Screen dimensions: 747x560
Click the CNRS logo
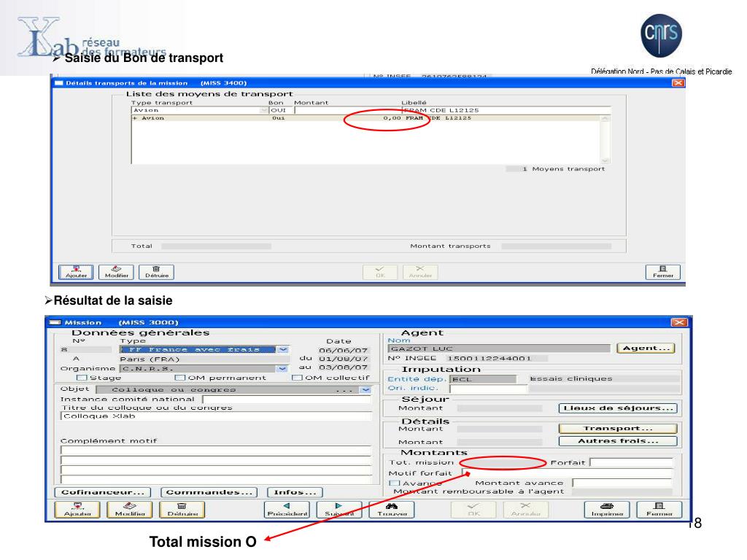(661, 36)
